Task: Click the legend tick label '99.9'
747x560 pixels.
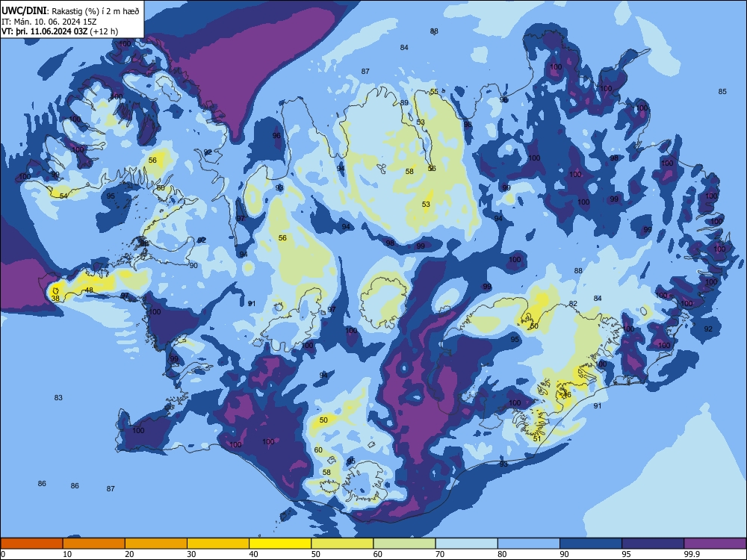Action: [x=692, y=554]
